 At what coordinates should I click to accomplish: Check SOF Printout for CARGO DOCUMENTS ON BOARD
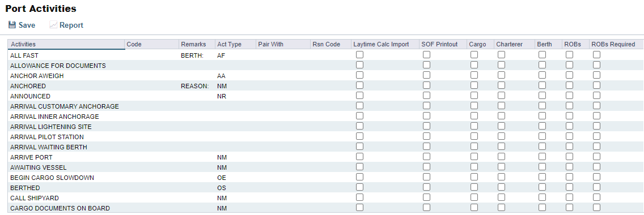(427, 208)
